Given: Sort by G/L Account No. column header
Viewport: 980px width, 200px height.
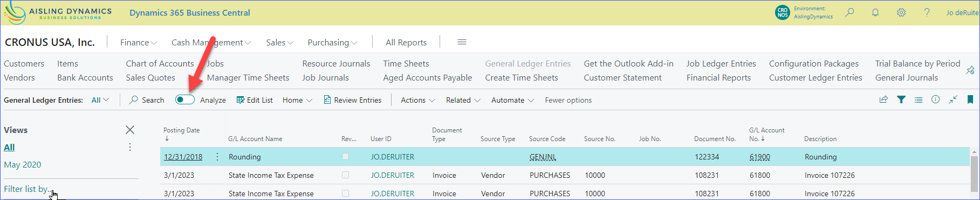Looking at the screenshot, I should coord(767,134).
